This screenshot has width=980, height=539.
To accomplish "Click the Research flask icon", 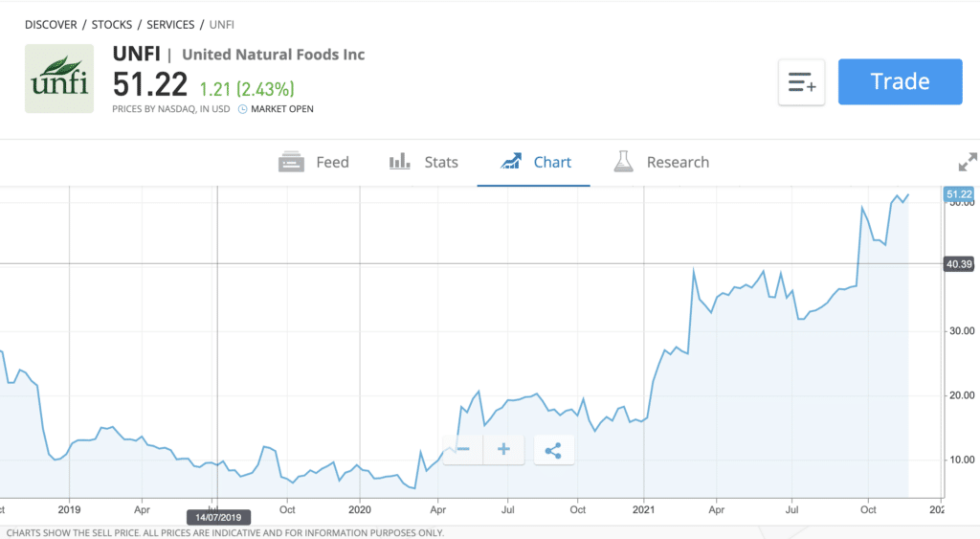I will pos(623,162).
